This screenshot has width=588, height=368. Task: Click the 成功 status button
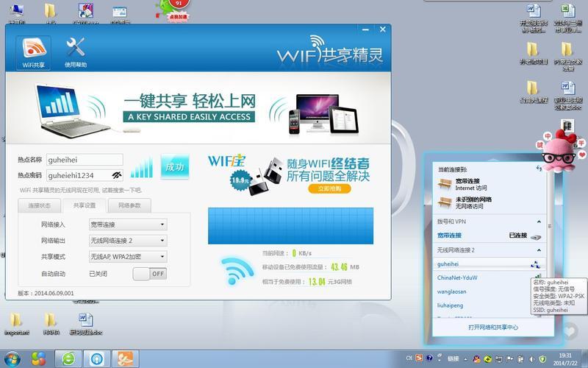tap(175, 167)
